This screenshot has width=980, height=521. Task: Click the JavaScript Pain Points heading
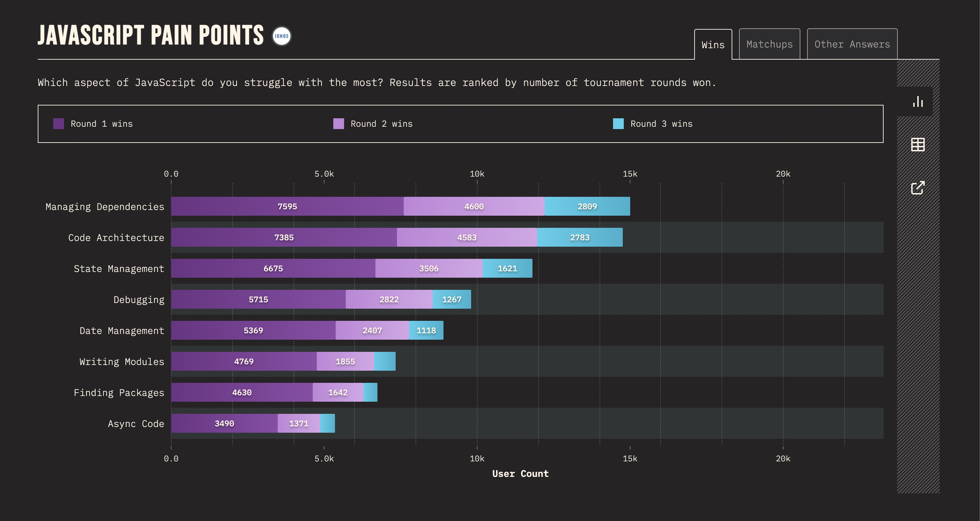pyautogui.click(x=151, y=35)
